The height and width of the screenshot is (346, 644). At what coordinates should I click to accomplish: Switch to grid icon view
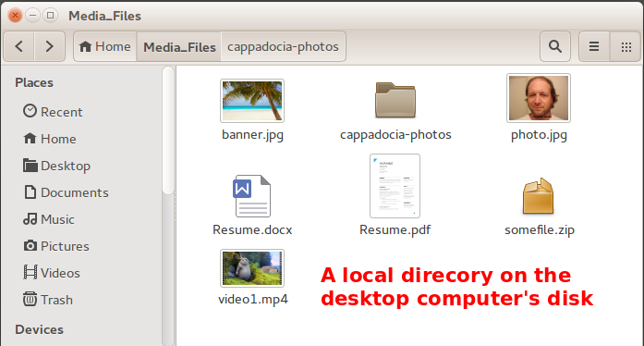tap(626, 46)
